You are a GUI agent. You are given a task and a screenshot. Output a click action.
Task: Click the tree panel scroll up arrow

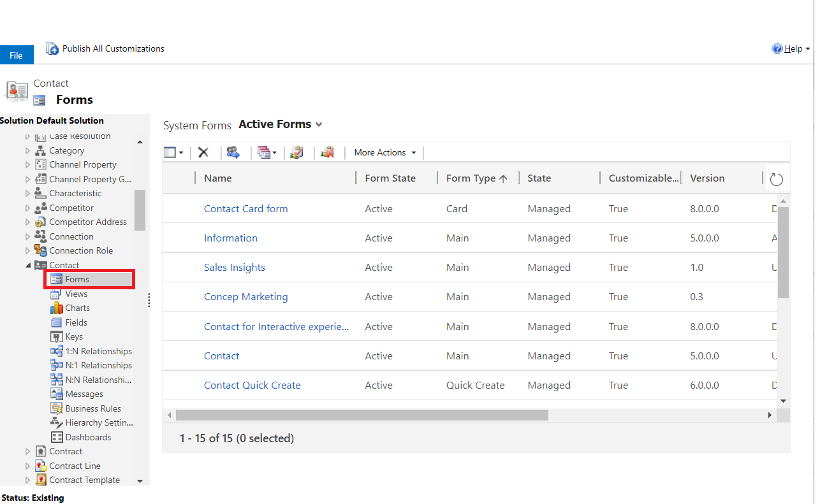click(140, 141)
